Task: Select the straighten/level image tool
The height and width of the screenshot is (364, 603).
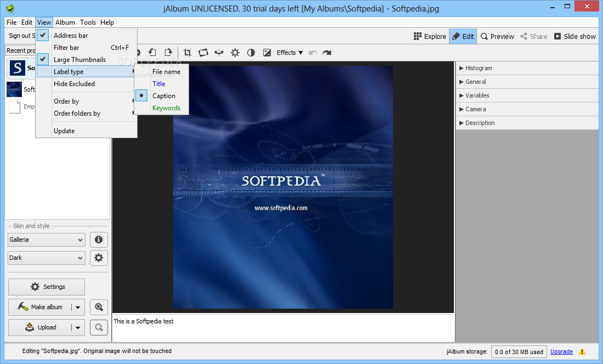Action: 203,53
